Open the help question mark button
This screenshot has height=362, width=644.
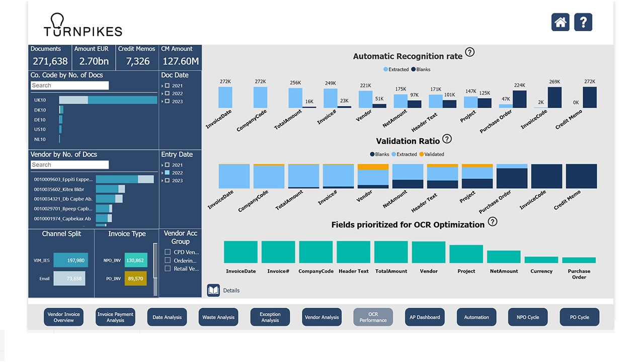pos(583,22)
